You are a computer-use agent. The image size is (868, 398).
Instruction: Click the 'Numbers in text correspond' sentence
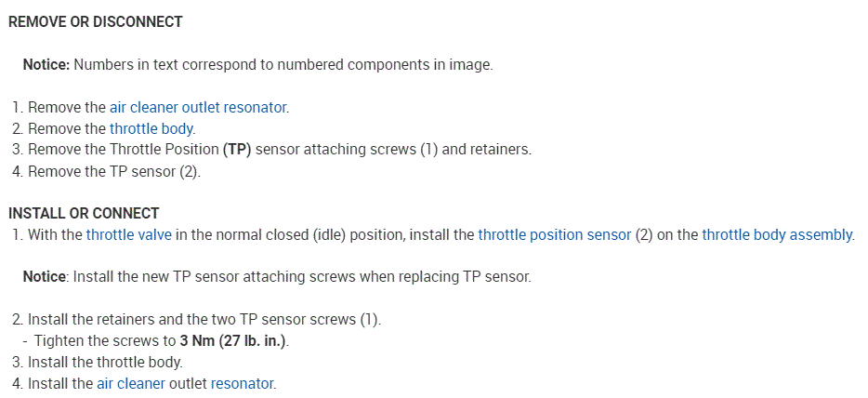[x=283, y=64]
